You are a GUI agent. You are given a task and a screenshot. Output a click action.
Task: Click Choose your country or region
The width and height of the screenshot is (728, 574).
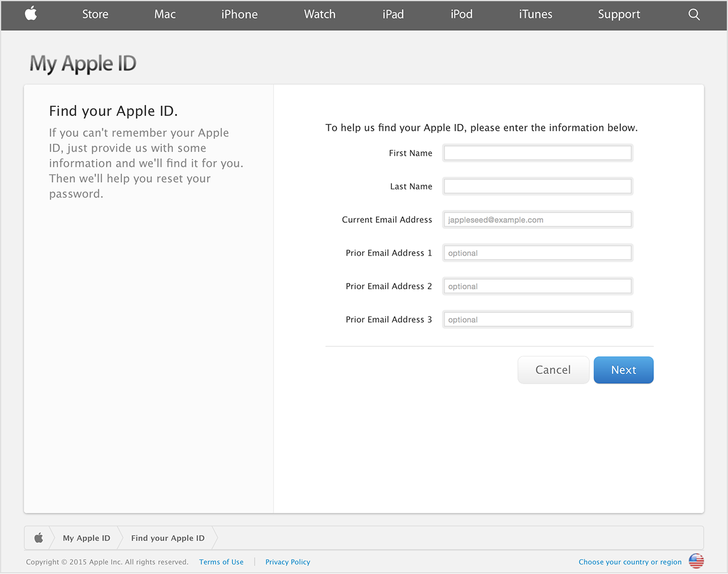[x=630, y=562]
